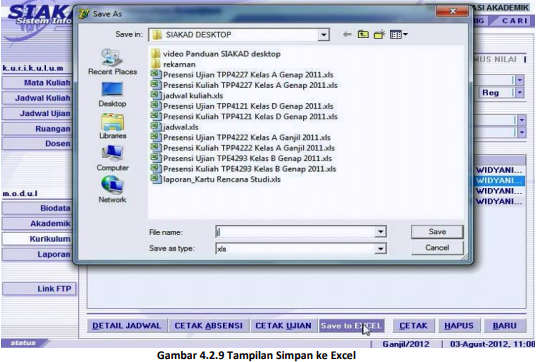Select the Desktop location icon
Viewport: 540px width, 362px height.
[x=112, y=94]
